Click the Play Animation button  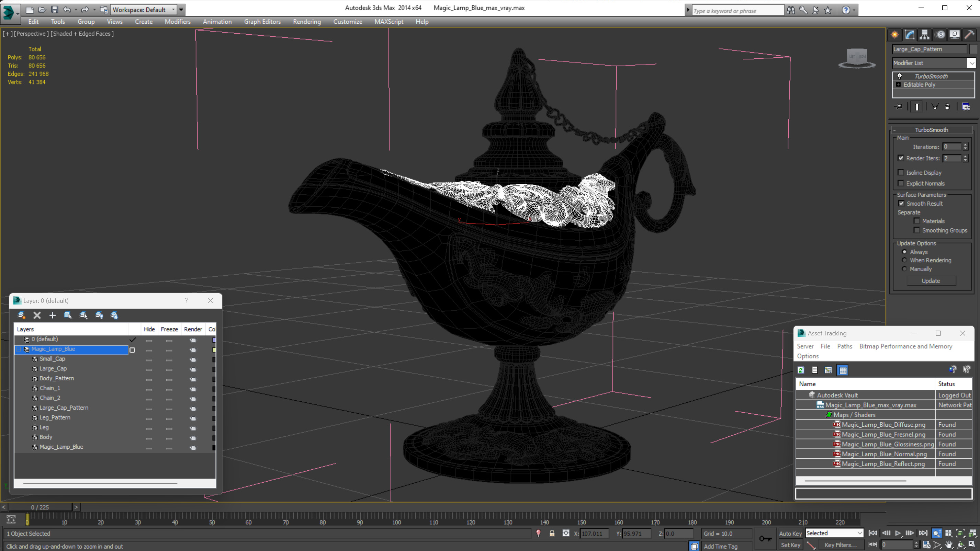click(x=898, y=533)
